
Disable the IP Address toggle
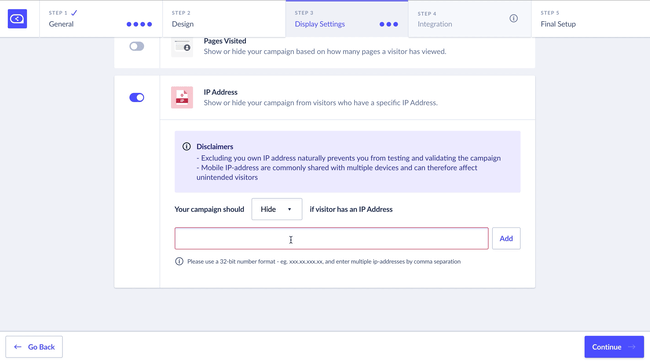(x=136, y=97)
